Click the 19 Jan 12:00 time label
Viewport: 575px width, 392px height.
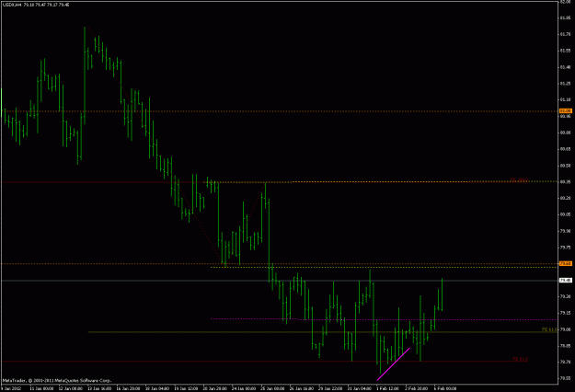tap(186, 388)
